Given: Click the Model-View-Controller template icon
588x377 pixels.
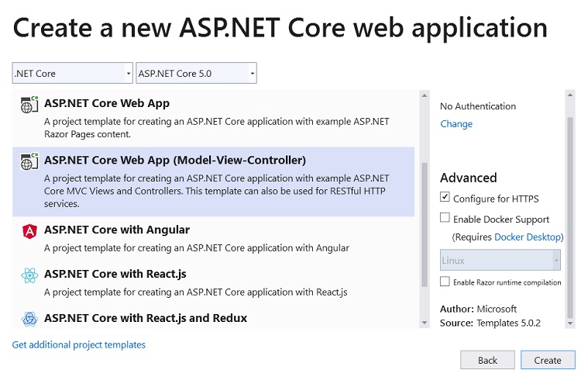Looking at the screenshot, I should pos(29,161).
